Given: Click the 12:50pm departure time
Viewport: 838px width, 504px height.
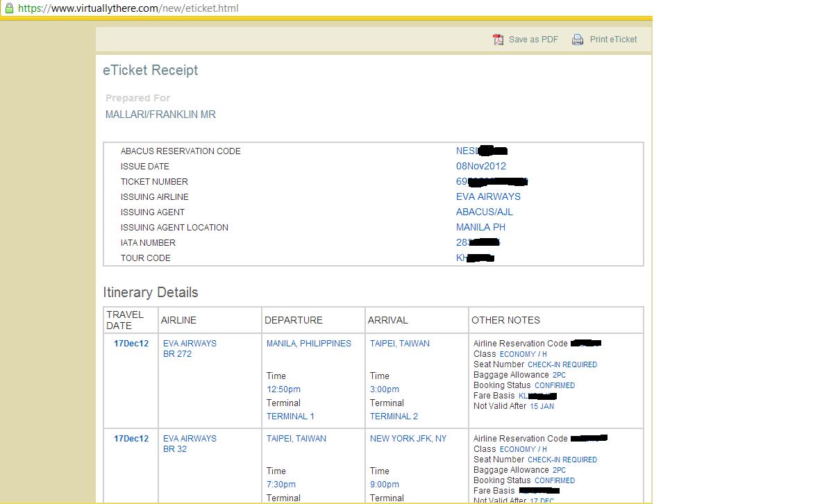Looking at the screenshot, I should coord(283,389).
